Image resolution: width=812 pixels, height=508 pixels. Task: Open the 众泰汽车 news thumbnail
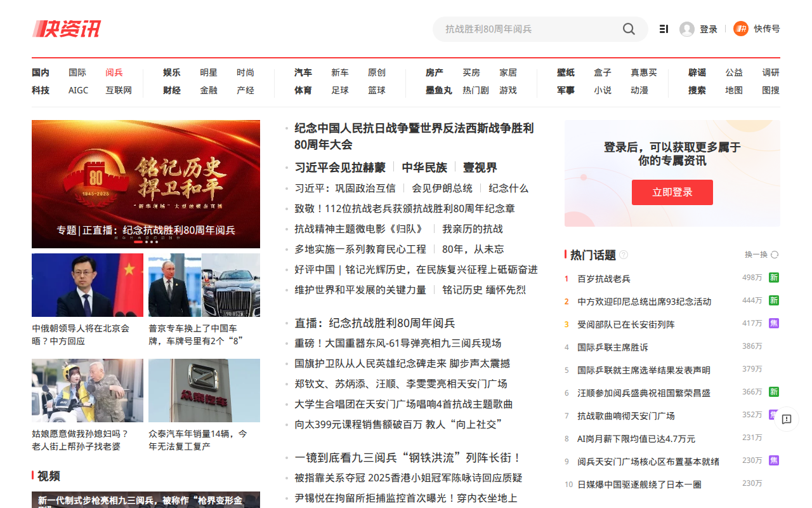coord(204,391)
